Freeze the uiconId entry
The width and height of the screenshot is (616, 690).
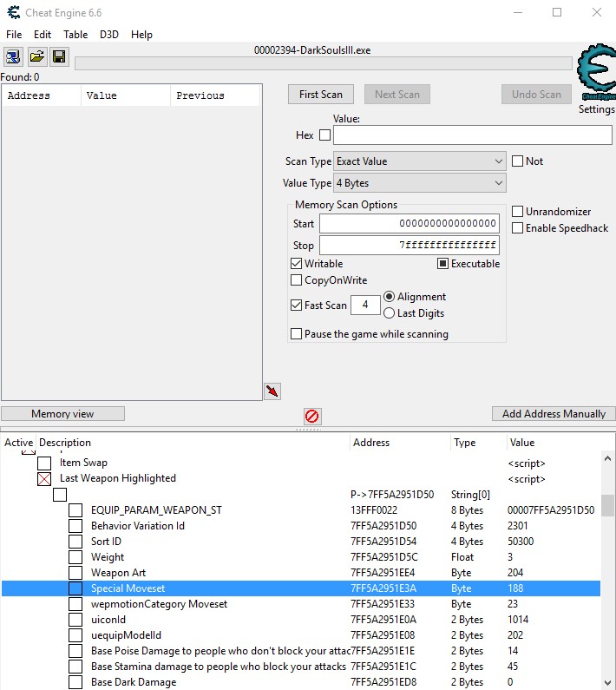75,620
